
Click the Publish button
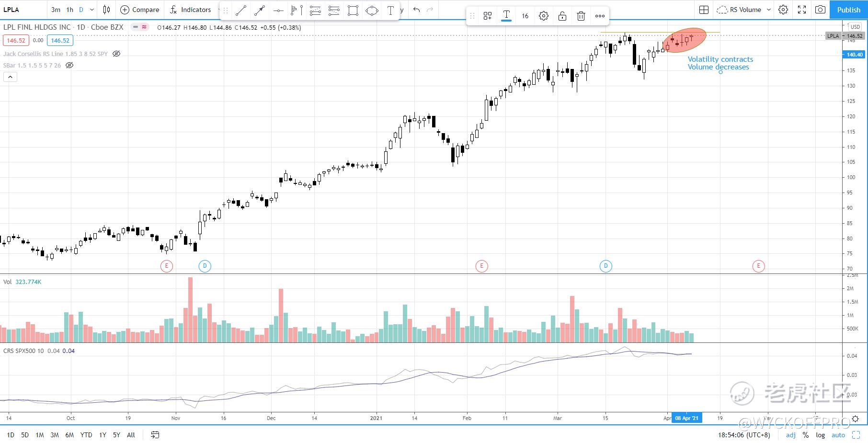848,10
